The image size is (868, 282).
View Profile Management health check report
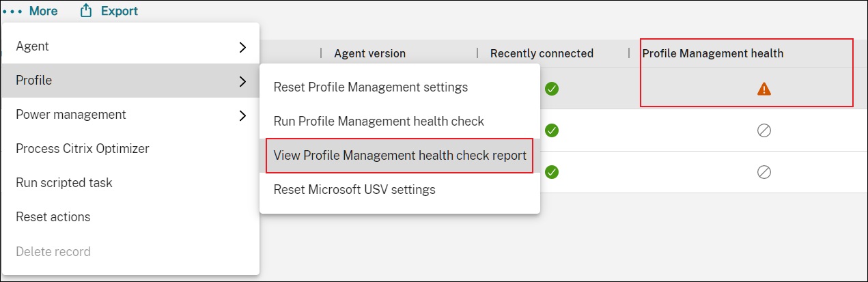400,155
